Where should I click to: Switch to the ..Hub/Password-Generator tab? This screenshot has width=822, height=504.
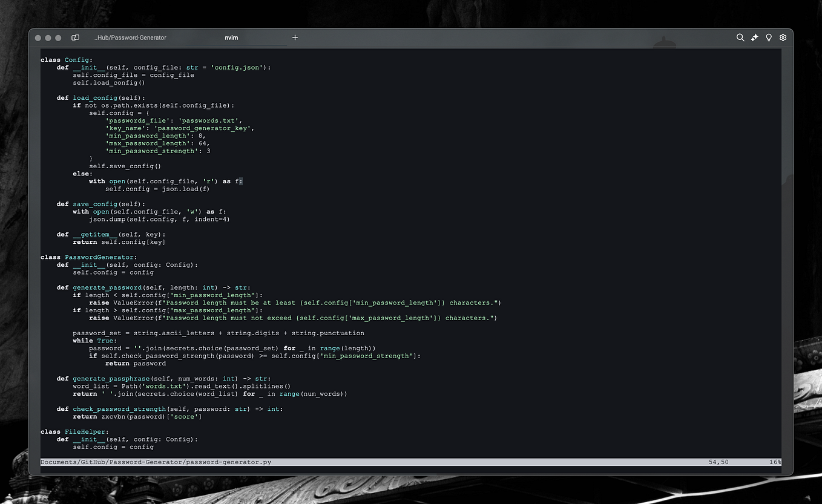tap(130, 37)
